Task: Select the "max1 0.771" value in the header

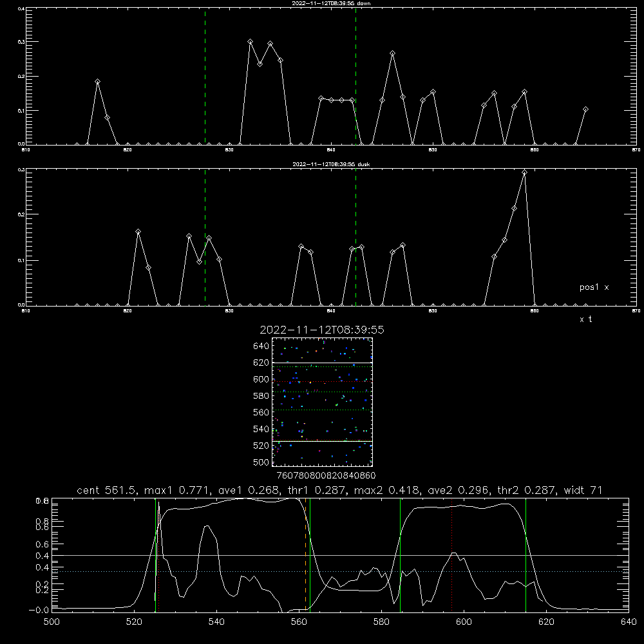Action: click(x=178, y=490)
